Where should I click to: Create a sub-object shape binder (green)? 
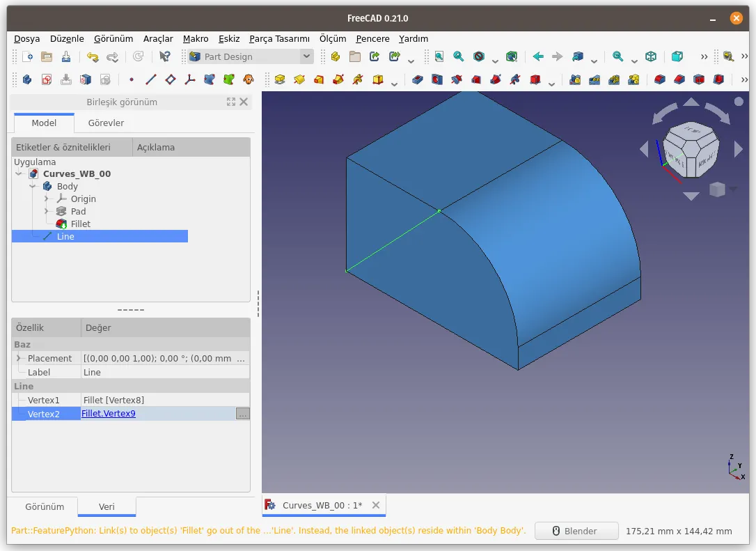tap(229, 79)
